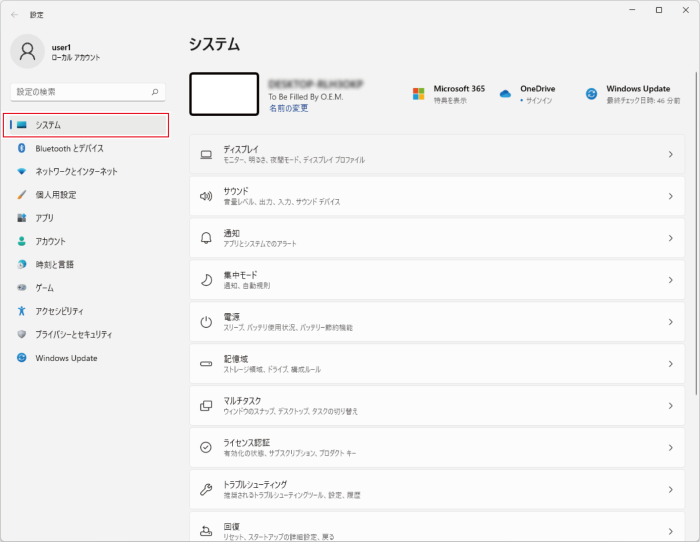Expand the 集中モード row chevron
This screenshot has width=700, height=542.
[x=671, y=280]
